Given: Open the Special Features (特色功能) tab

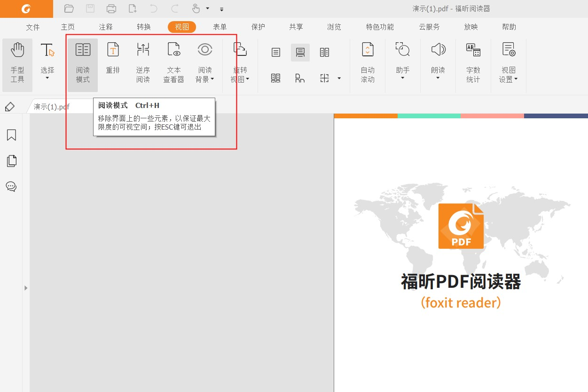Looking at the screenshot, I should [380, 27].
